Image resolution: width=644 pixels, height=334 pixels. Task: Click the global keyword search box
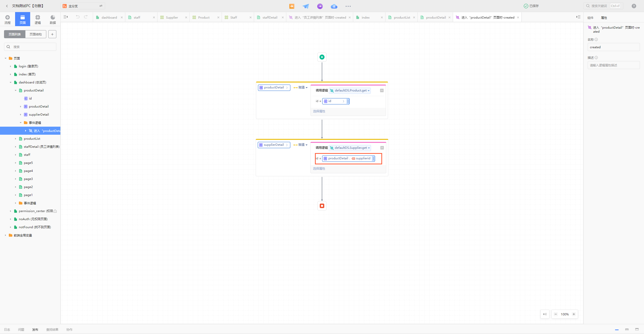[603, 6]
